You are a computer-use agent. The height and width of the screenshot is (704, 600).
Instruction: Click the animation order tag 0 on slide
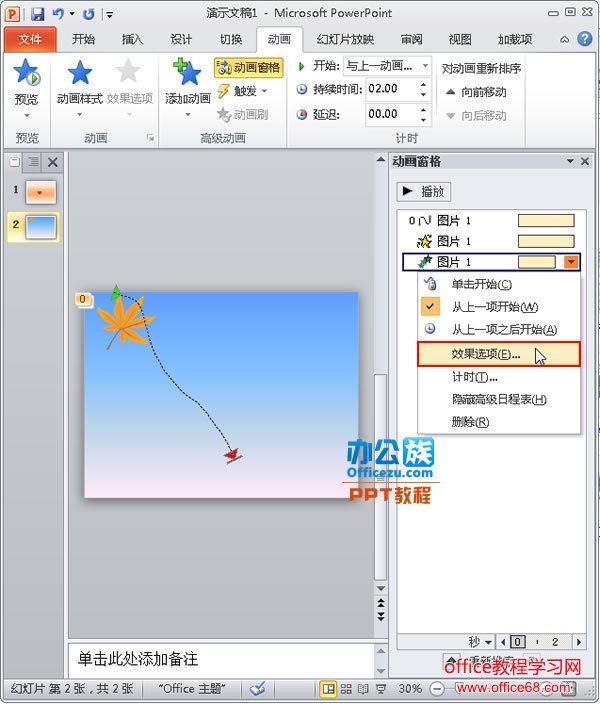point(83,299)
